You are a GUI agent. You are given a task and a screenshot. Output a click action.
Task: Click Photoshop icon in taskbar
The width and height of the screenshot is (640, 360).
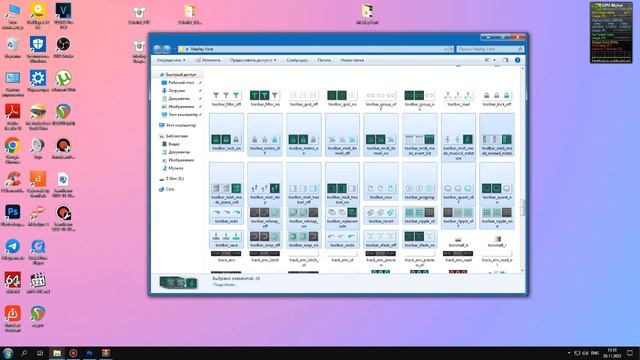pos(89,353)
